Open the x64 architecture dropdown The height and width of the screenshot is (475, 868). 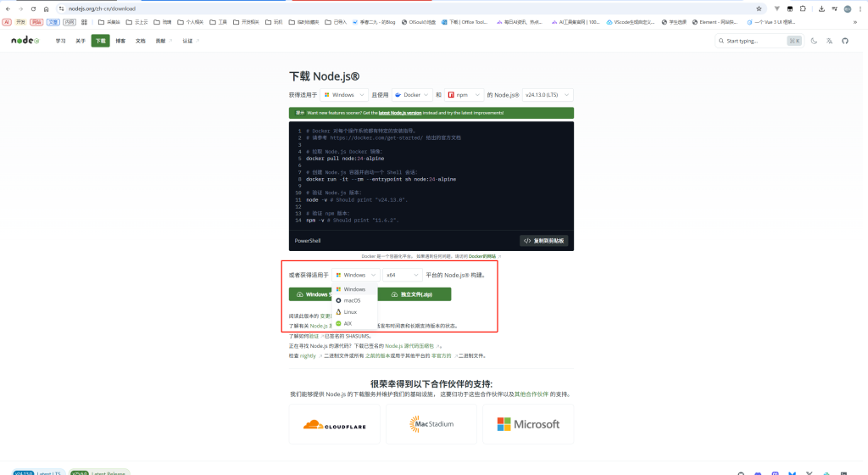[x=403, y=275]
